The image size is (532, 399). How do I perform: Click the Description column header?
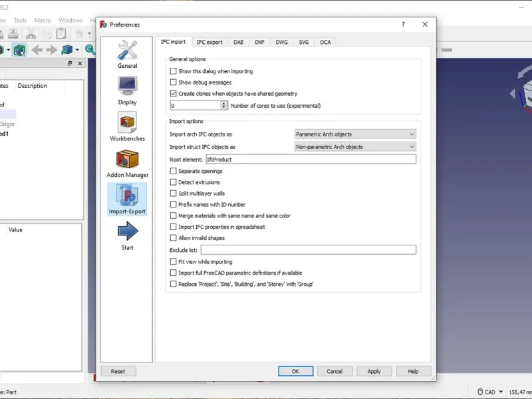(33, 86)
